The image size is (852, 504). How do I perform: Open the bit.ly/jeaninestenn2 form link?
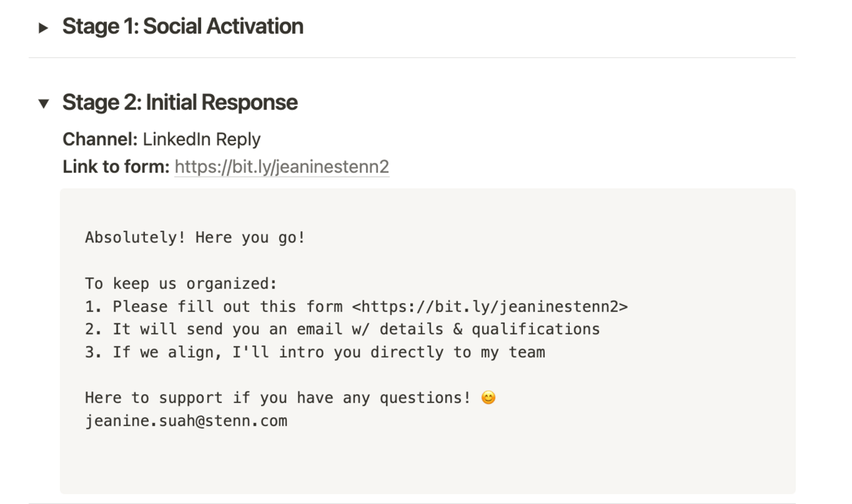282,167
